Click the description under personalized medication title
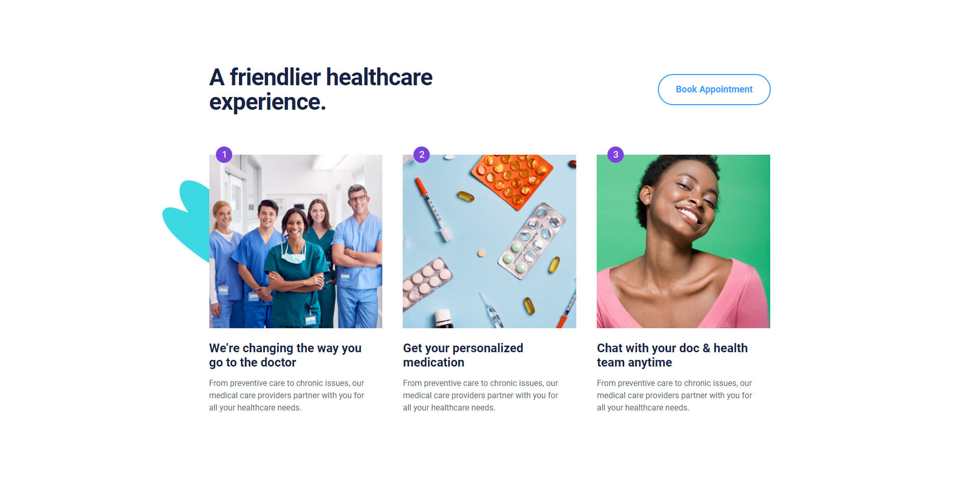 click(x=480, y=395)
